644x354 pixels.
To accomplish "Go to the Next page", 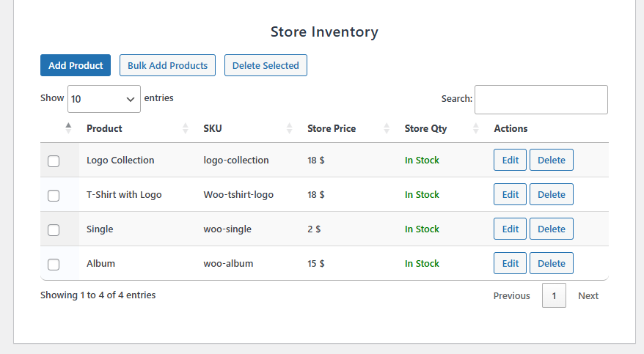I will [x=588, y=296].
